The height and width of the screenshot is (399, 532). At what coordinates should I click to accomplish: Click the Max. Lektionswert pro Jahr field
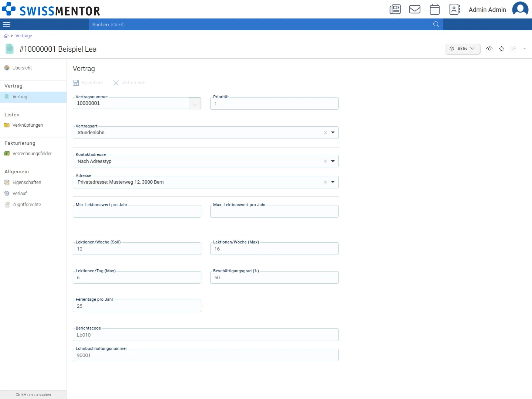(274, 211)
